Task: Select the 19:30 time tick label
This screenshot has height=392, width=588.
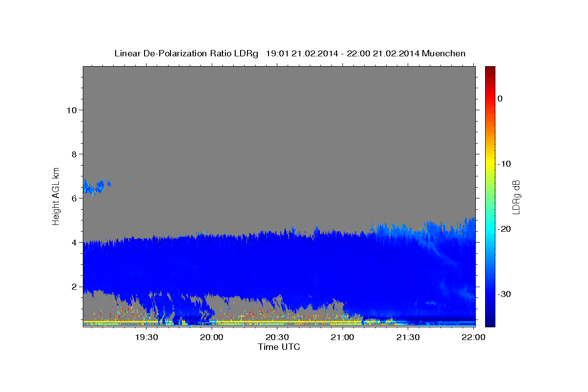Action: pyautogui.click(x=146, y=338)
